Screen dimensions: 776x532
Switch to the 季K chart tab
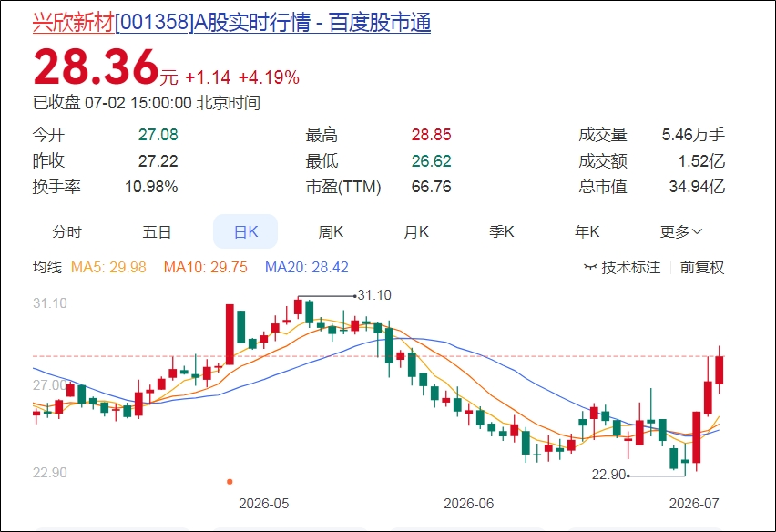tap(501, 231)
